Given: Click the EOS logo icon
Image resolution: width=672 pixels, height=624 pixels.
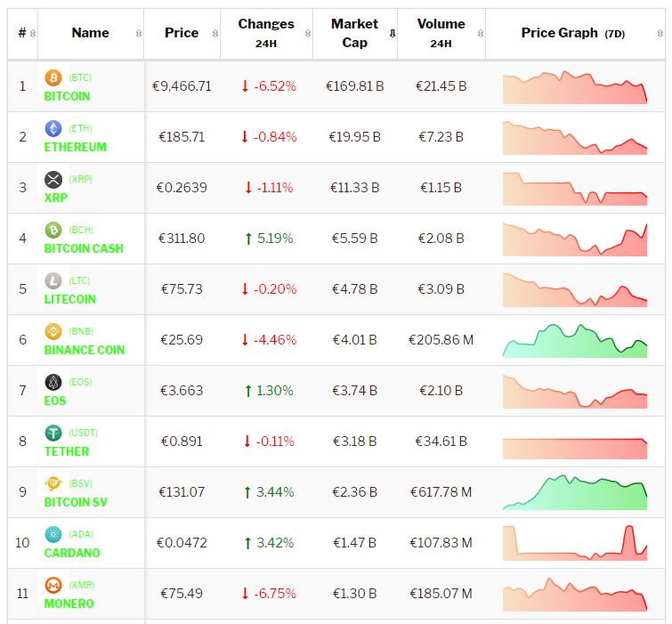Looking at the screenshot, I should [53, 383].
